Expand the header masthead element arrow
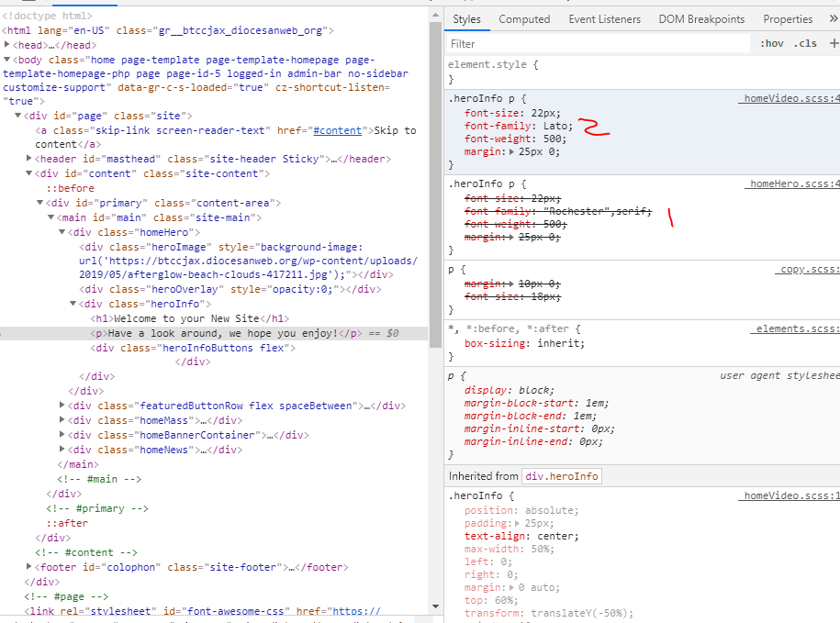 [29, 159]
